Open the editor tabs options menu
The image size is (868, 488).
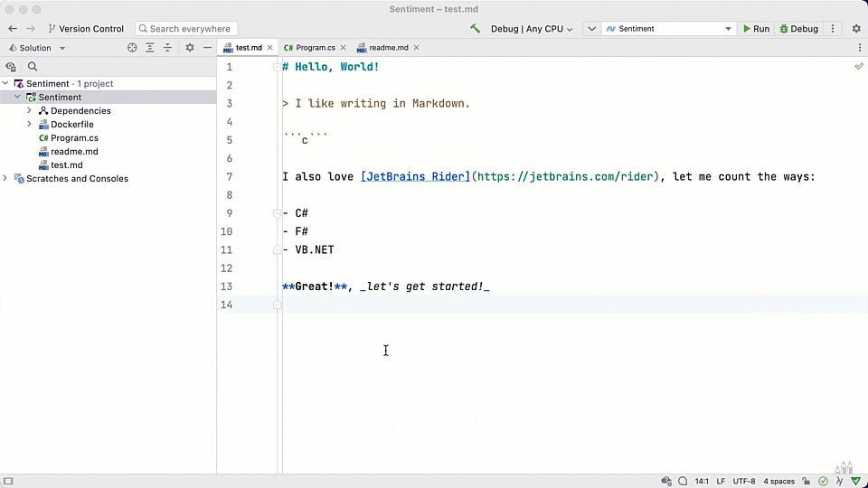(x=860, y=48)
